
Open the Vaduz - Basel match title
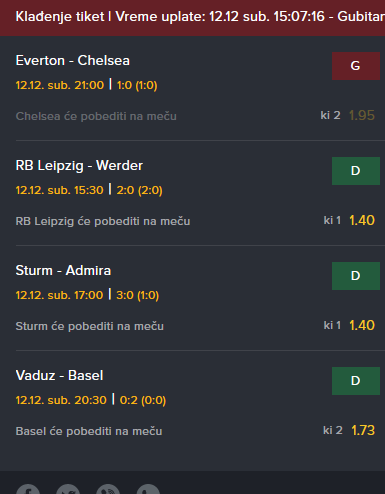(60, 376)
